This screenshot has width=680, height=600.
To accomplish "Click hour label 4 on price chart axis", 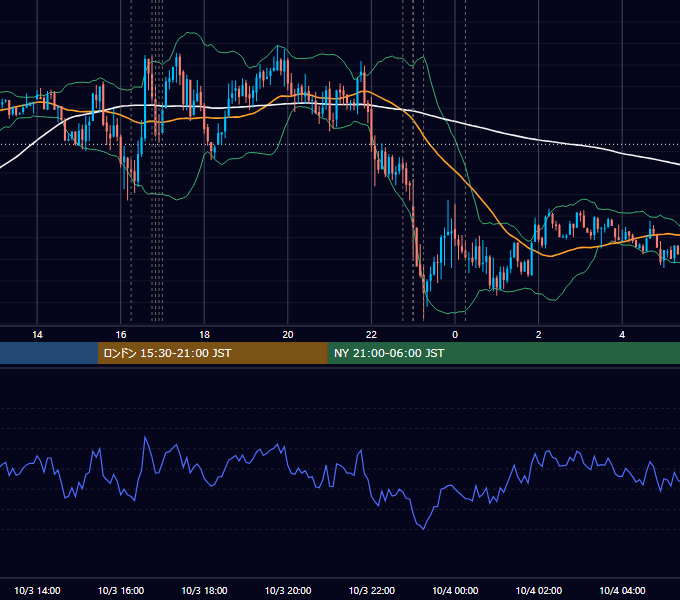I will pos(622,335).
